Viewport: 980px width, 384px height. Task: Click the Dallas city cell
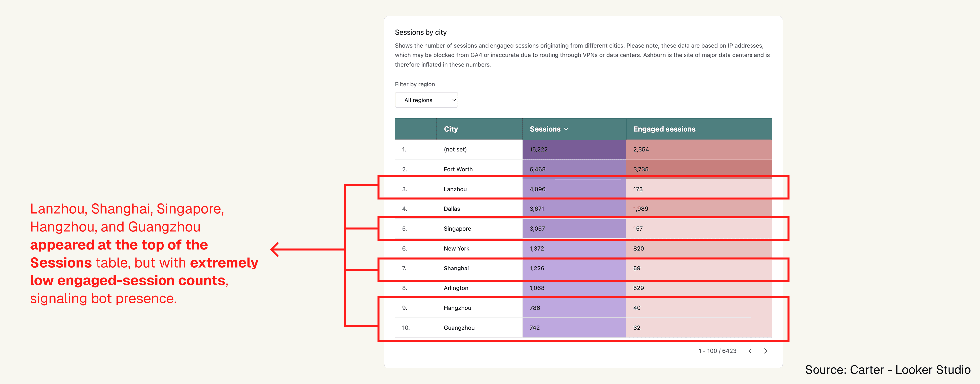[x=452, y=208]
